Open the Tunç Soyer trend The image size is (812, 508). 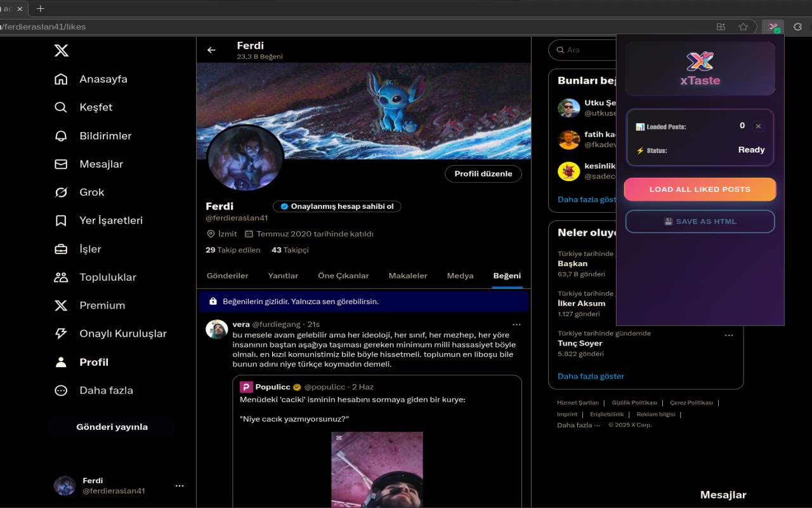pos(580,344)
